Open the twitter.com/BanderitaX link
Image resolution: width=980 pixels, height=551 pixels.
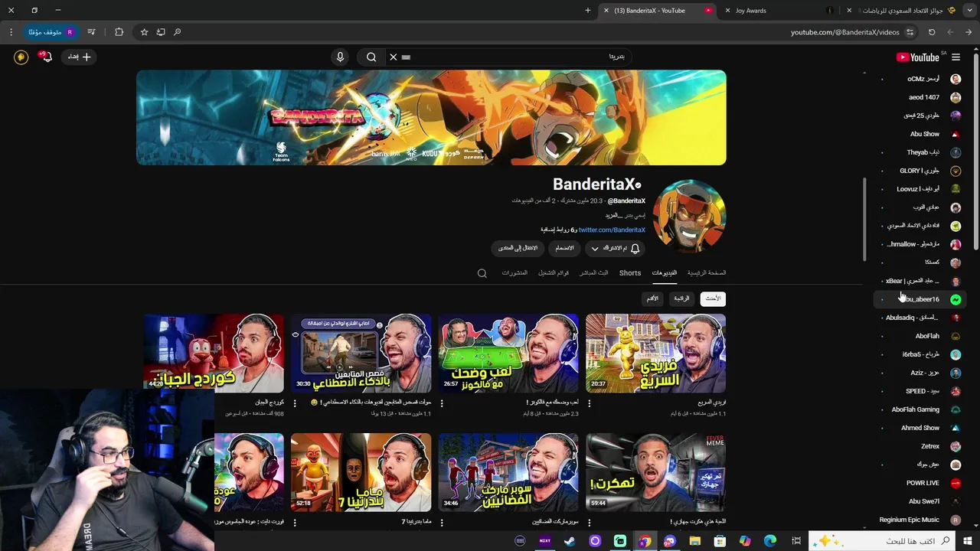[x=612, y=230]
